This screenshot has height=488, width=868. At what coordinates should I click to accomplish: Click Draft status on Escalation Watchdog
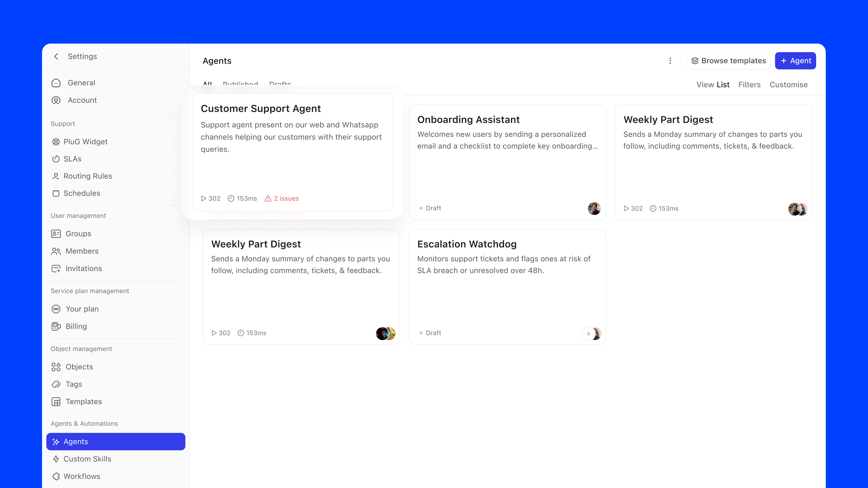point(430,333)
